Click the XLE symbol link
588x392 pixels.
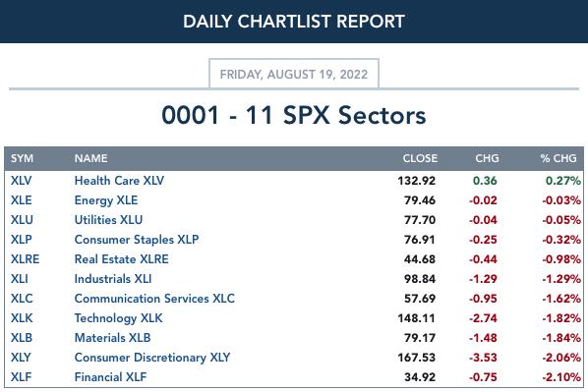(21, 200)
